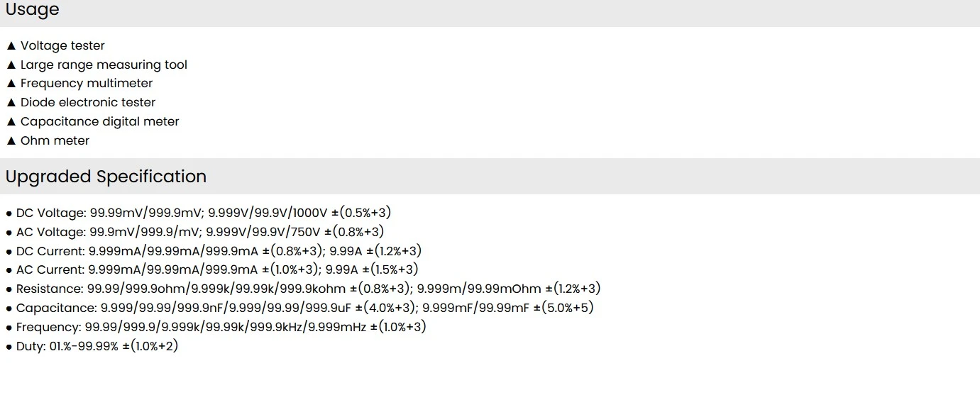
Task: Click the Upgraded Specification heading
Action: coord(106,177)
